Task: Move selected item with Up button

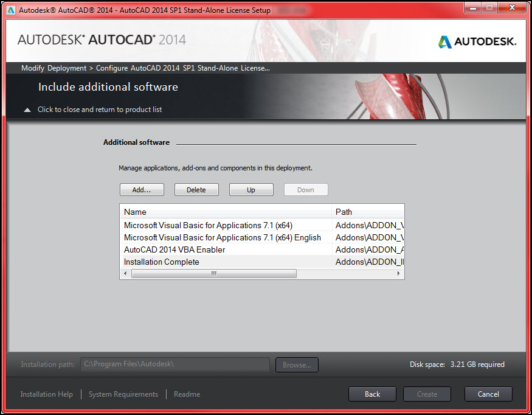Action: (251, 189)
